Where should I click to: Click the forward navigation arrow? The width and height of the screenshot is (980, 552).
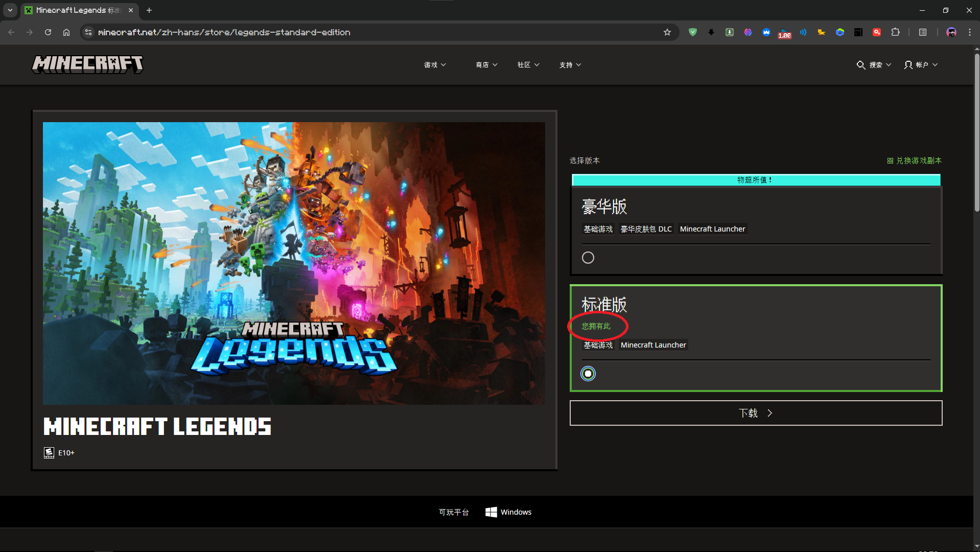point(30,32)
